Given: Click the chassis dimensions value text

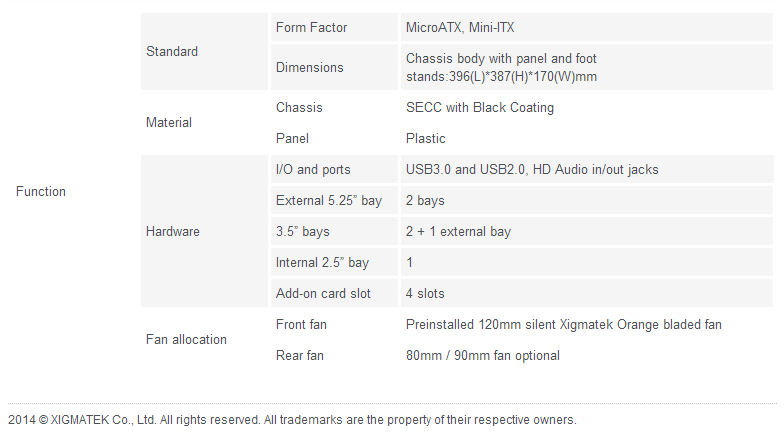Looking at the screenshot, I should pos(502,67).
